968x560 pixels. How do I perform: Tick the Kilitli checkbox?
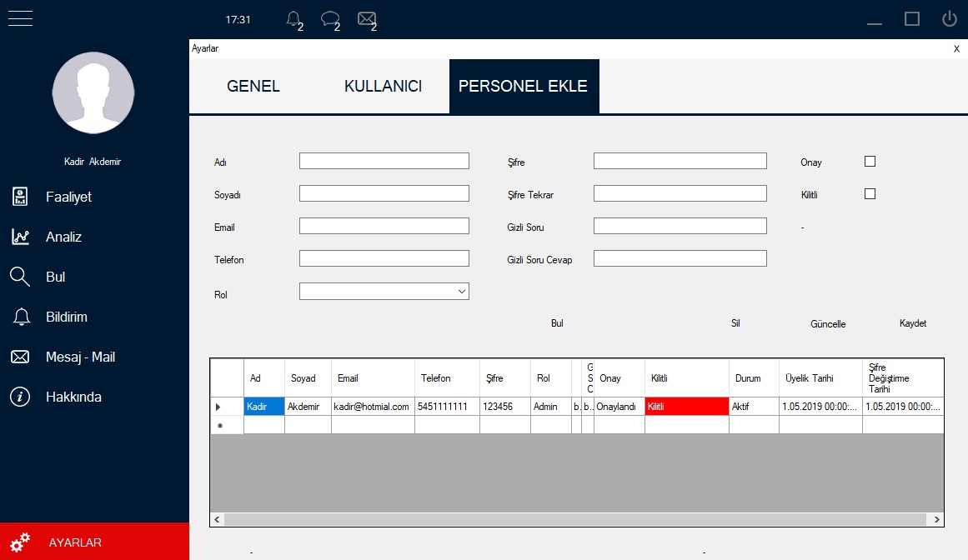tap(870, 194)
